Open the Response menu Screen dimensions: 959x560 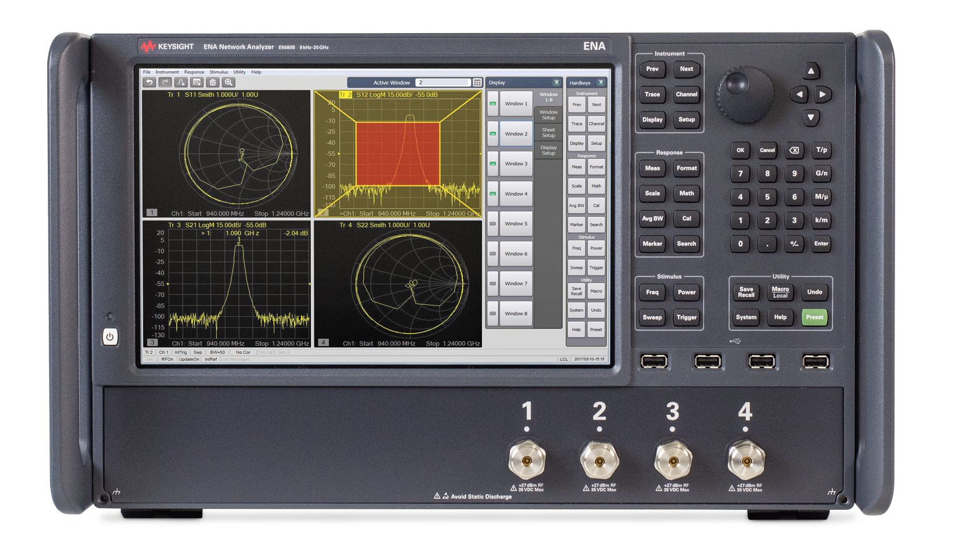(x=194, y=72)
